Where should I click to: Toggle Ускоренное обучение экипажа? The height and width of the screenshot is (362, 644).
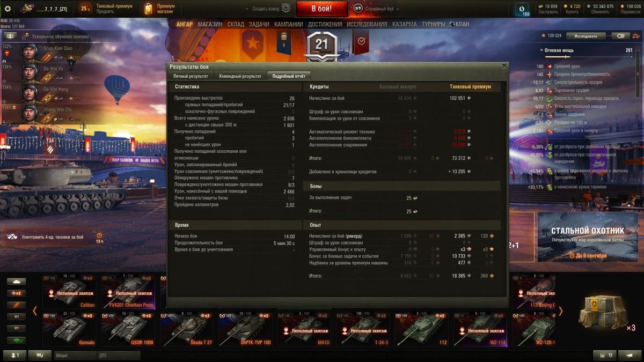(55, 36)
